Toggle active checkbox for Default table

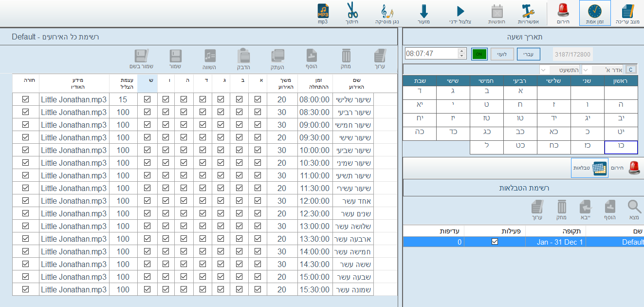[495, 242]
